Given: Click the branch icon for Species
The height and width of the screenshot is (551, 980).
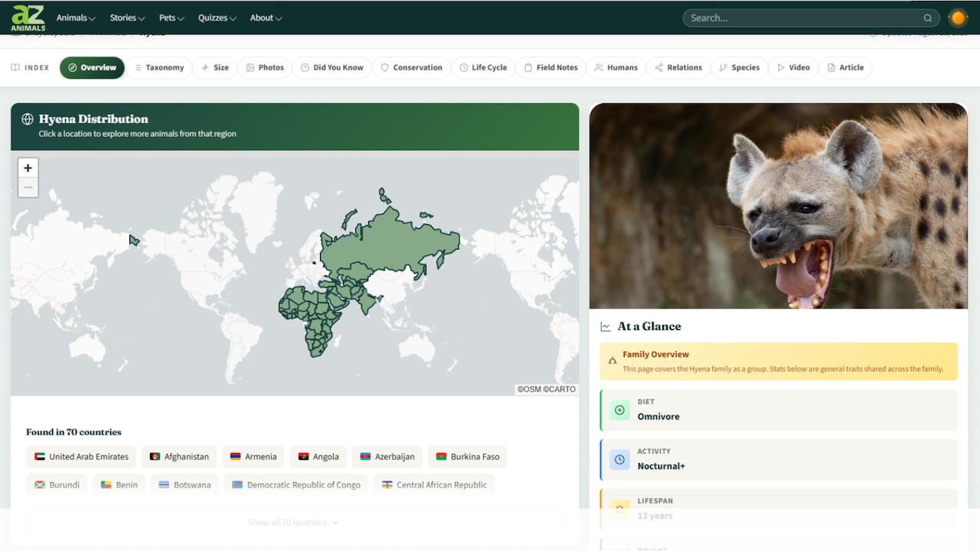Looking at the screenshot, I should pos(724,67).
